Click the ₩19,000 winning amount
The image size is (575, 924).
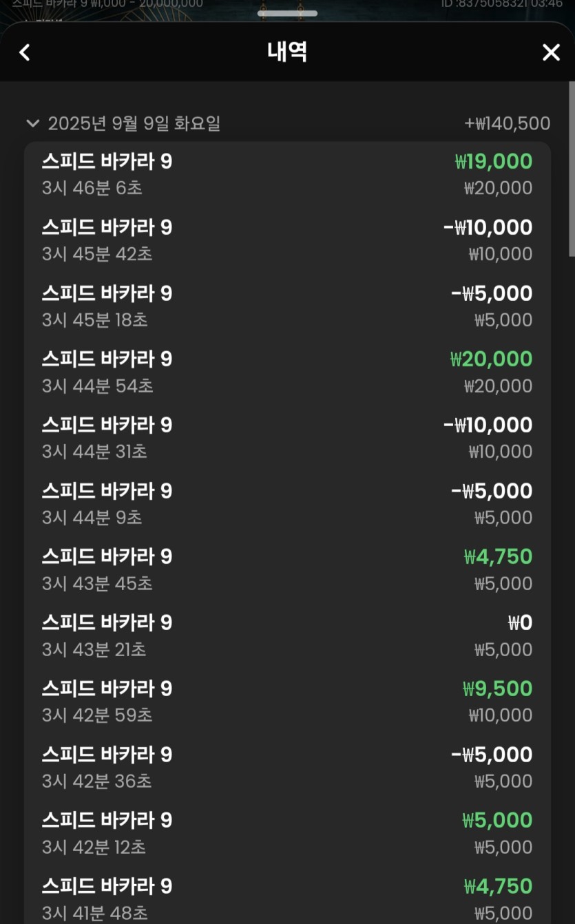click(x=494, y=162)
